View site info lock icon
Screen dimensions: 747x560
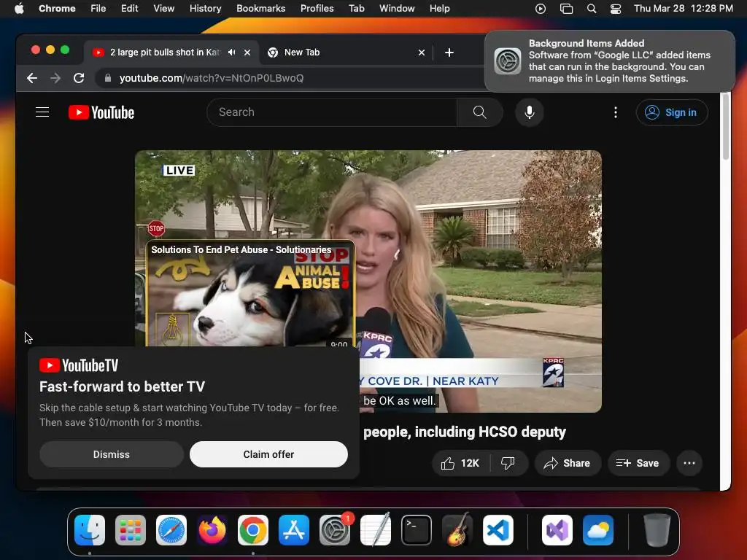tap(108, 78)
